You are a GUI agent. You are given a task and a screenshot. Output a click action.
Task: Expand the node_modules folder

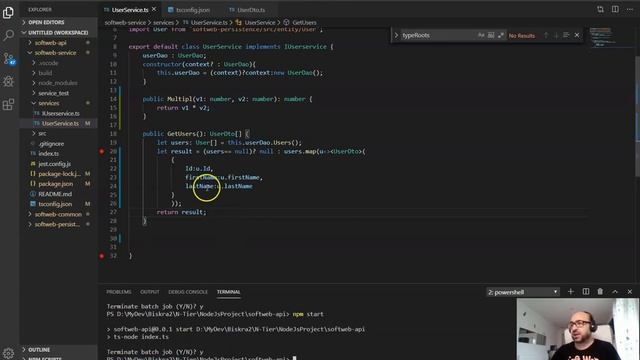point(58,83)
